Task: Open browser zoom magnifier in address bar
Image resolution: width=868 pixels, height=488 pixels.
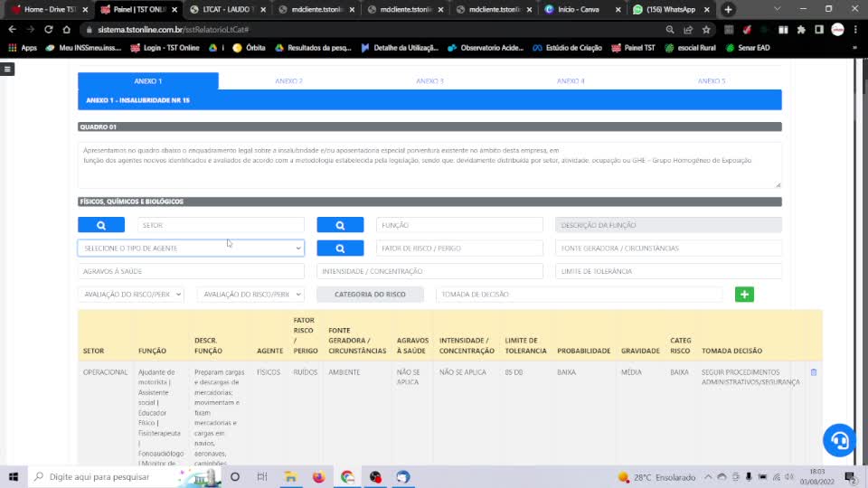Action: click(670, 30)
